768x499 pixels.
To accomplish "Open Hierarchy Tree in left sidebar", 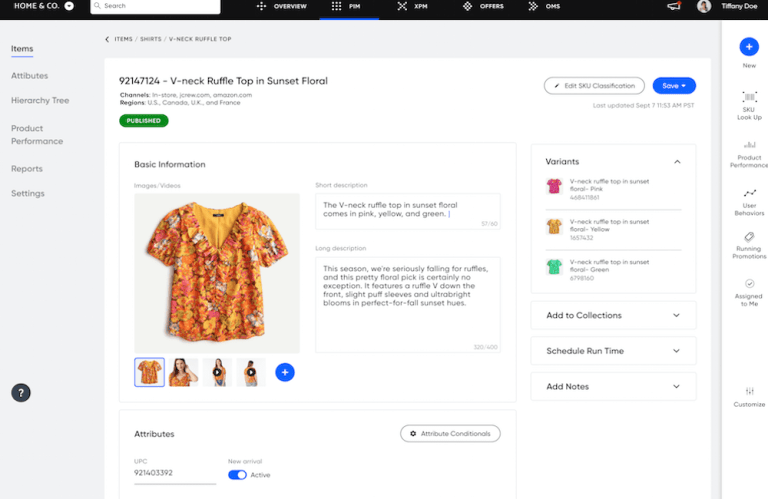I will tap(39, 101).
